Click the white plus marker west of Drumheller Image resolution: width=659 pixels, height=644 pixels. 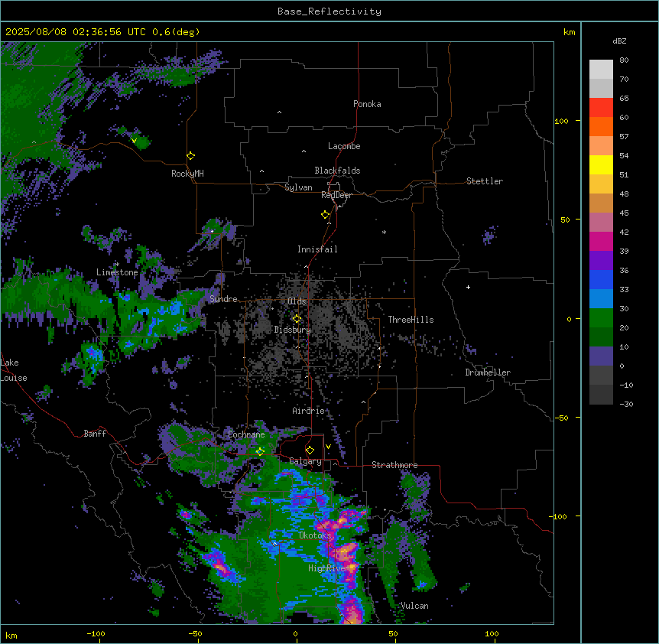pyautogui.click(x=468, y=287)
